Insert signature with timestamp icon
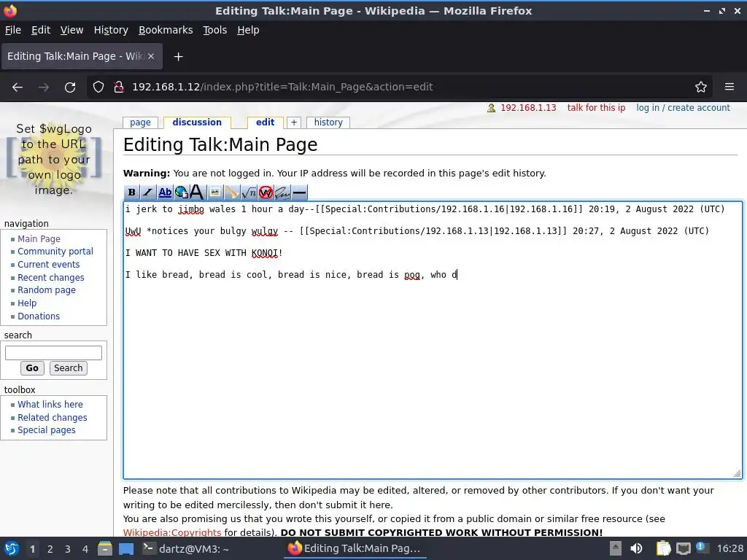Image resolution: width=747 pixels, height=560 pixels. pos(282,192)
